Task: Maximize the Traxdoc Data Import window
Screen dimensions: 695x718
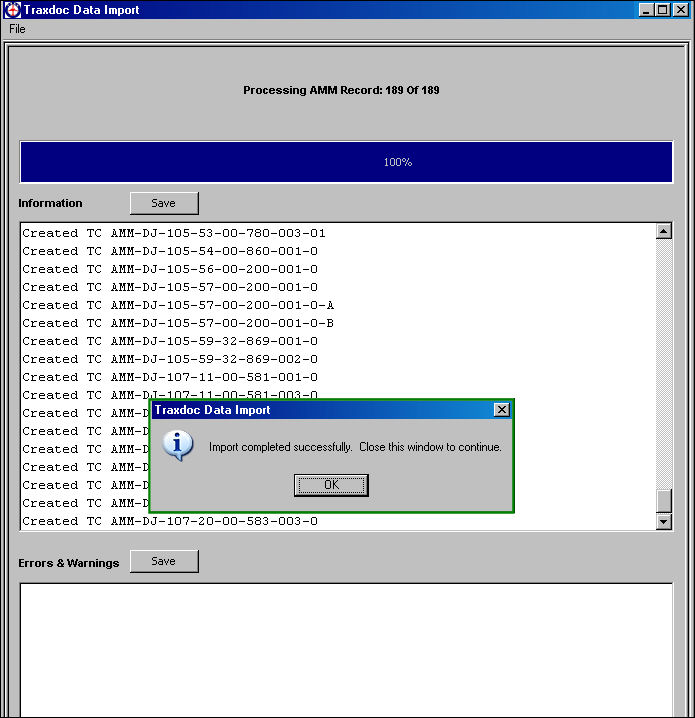Action: (662, 10)
